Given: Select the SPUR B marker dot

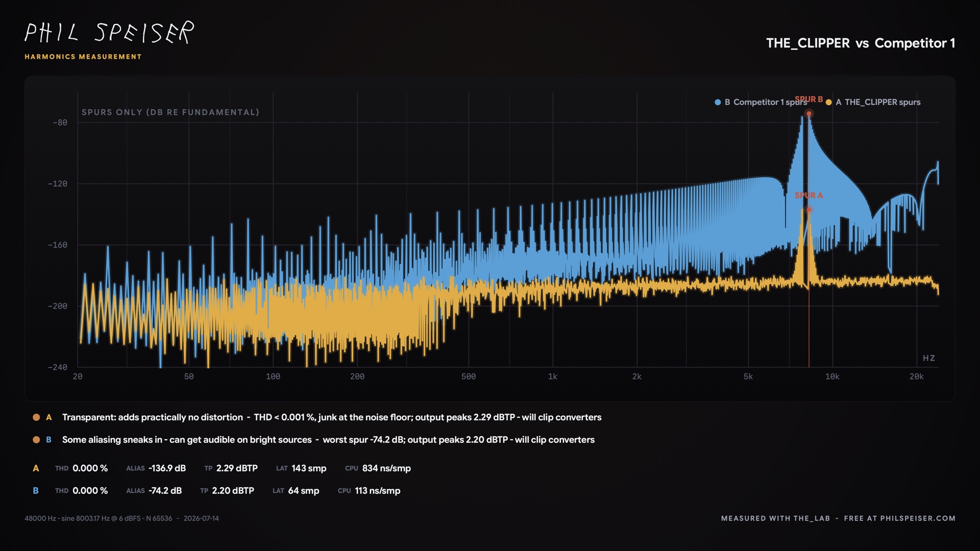Looking at the screenshot, I should pyautogui.click(x=809, y=114).
